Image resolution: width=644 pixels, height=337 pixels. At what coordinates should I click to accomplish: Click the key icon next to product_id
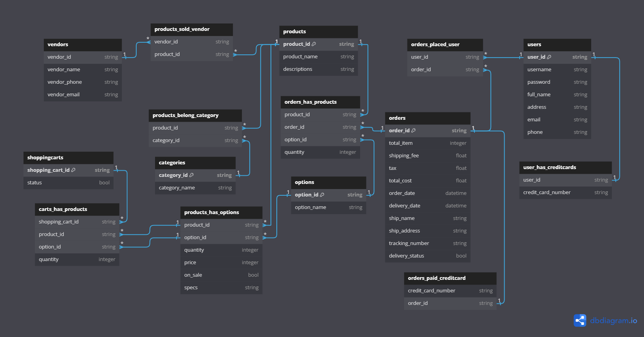pos(314,44)
